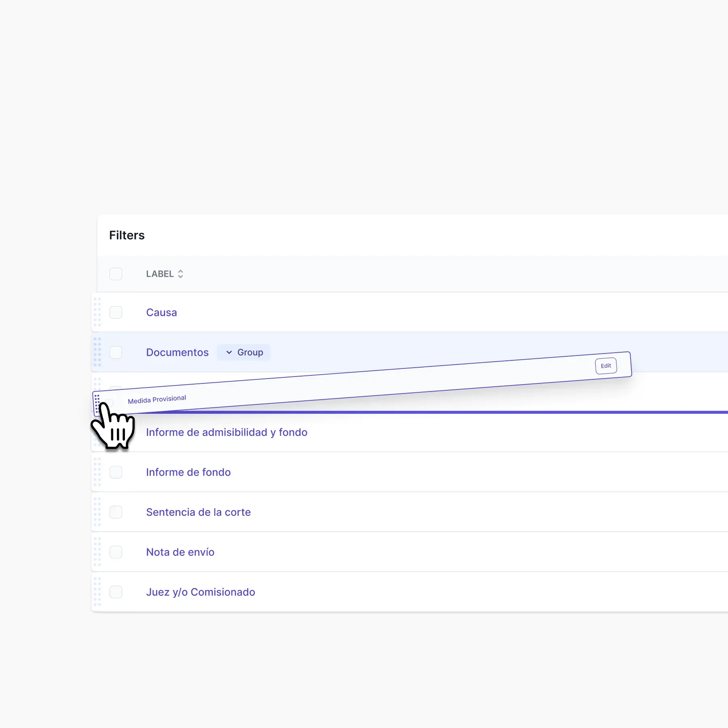Click drag handle on Medida Provisional row

[97, 402]
